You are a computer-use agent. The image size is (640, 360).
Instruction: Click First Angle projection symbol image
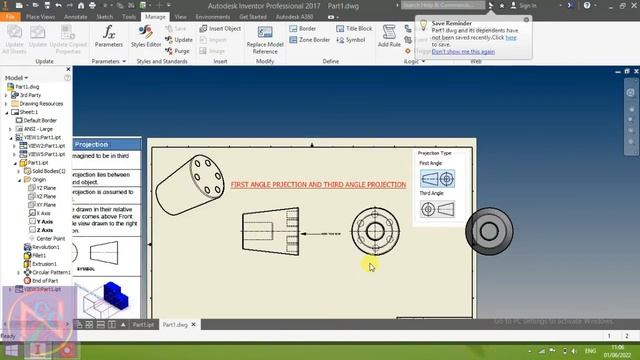[x=437, y=179]
